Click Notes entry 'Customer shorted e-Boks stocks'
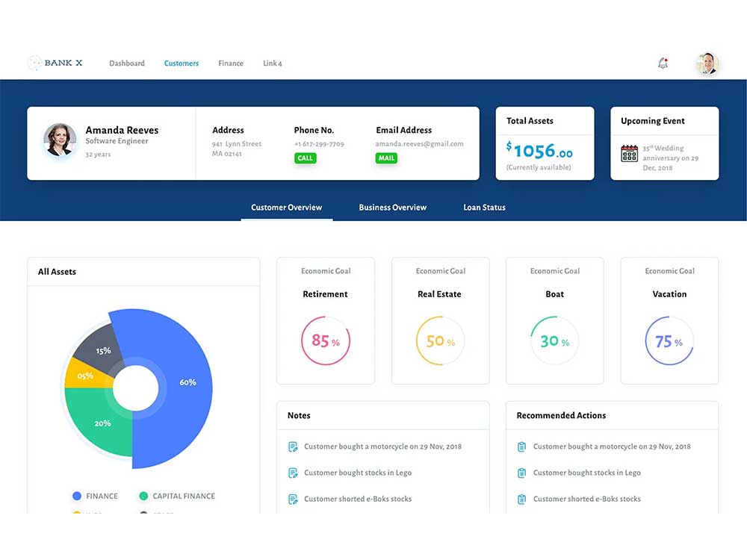 (358, 499)
